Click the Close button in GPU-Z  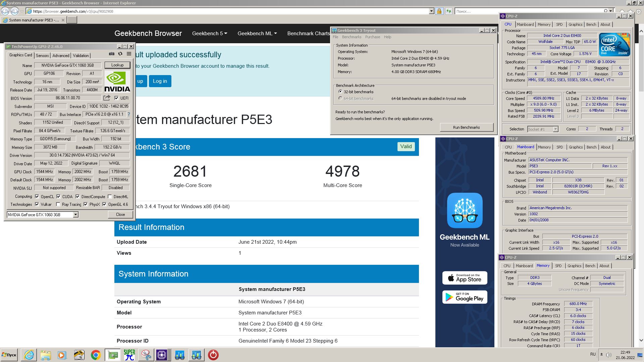pyautogui.click(x=120, y=215)
